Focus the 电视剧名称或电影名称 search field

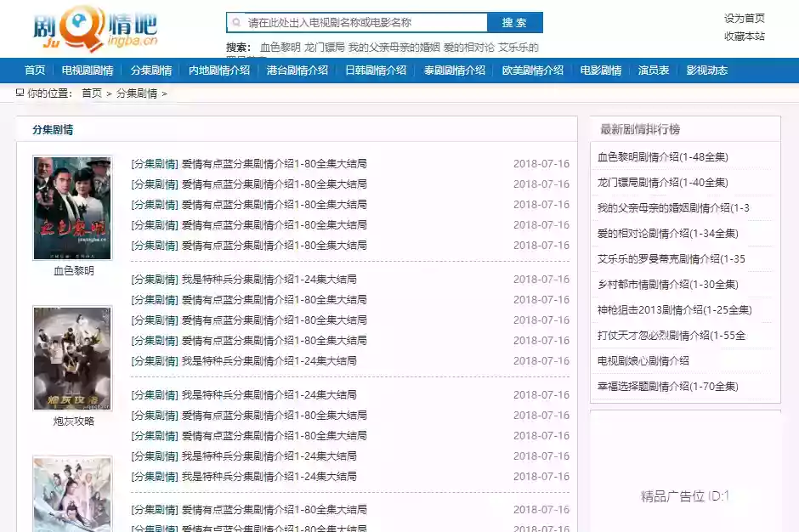point(357,22)
